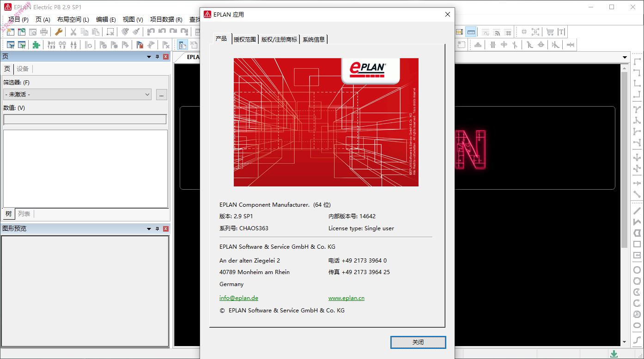This screenshot has height=359, width=644.
Task: Click the new page asterisk icon
Action: tap(194, 45)
